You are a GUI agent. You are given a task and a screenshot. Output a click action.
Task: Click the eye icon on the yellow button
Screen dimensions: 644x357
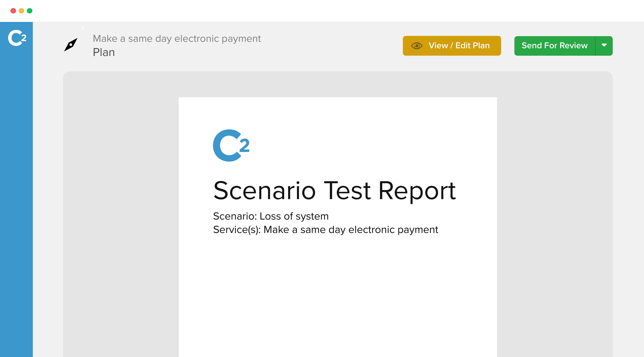coord(416,46)
